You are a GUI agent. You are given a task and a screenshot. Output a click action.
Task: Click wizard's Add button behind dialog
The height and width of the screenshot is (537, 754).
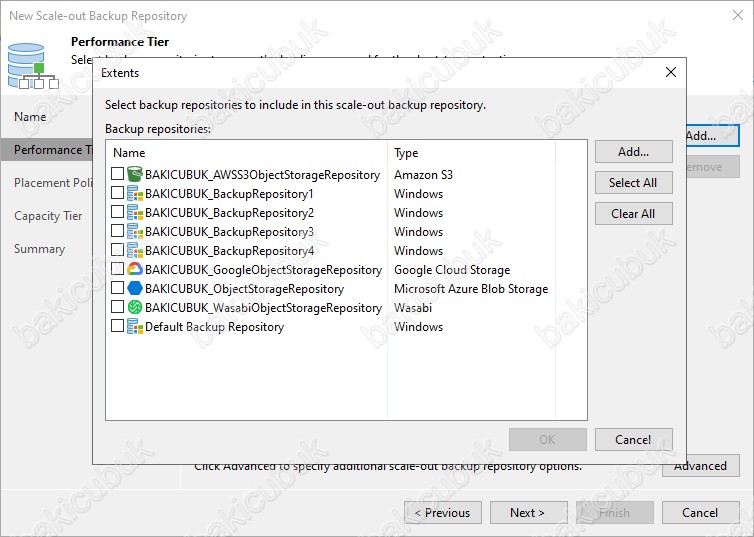click(x=713, y=136)
